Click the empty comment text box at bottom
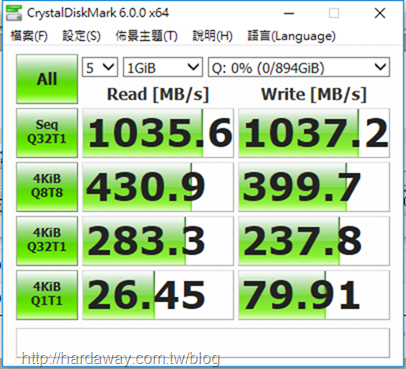Screen dimensions: 406x369 [203, 343]
